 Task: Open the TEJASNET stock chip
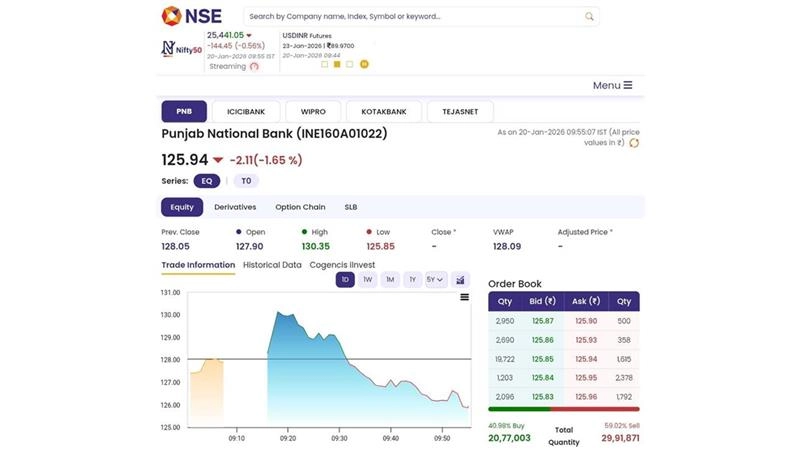[x=460, y=111]
